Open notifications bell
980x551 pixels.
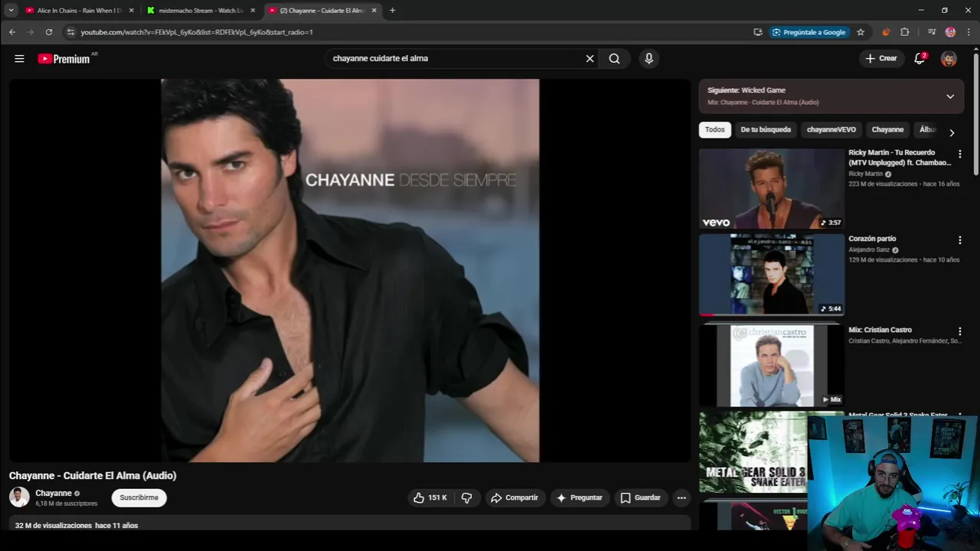pyautogui.click(x=920, y=58)
